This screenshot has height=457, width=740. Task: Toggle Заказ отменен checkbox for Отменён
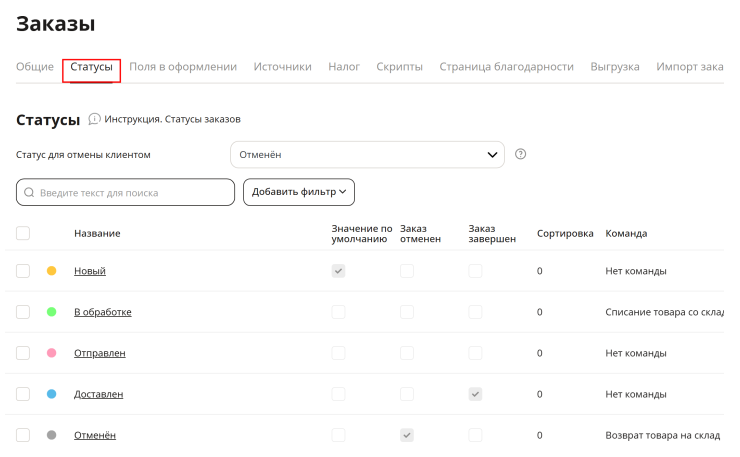pyautogui.click(x=407, y=435)
